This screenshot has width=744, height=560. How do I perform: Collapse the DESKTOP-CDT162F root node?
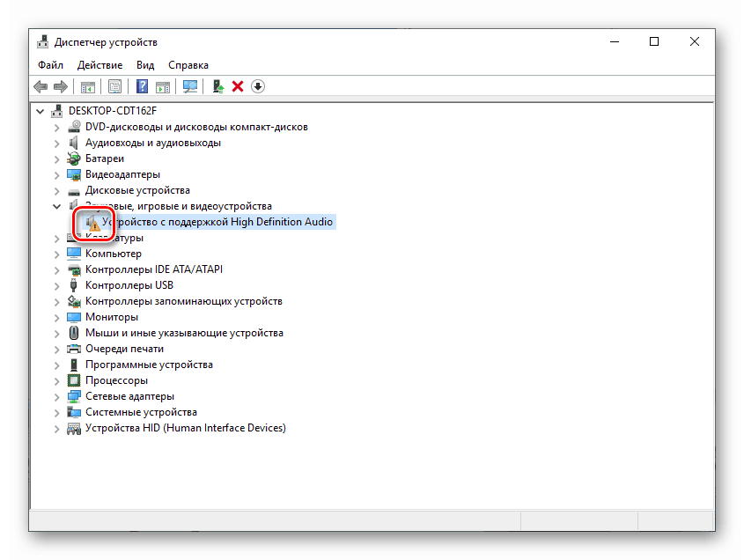[x=40, y=110]
